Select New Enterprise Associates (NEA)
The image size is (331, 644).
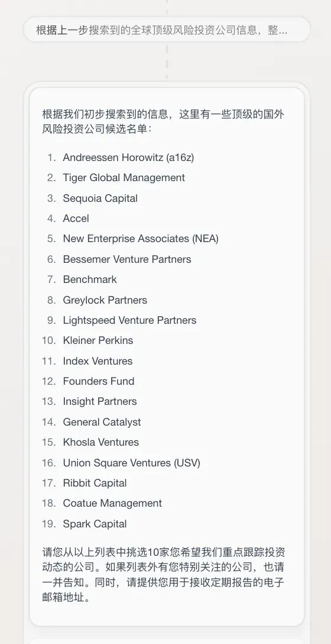(141, 239)
